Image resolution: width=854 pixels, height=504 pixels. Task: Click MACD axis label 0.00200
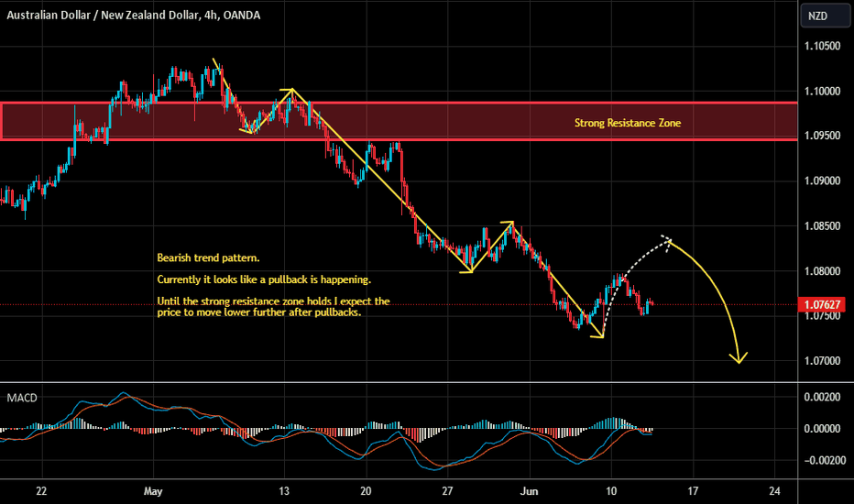(x=822, y=397)
